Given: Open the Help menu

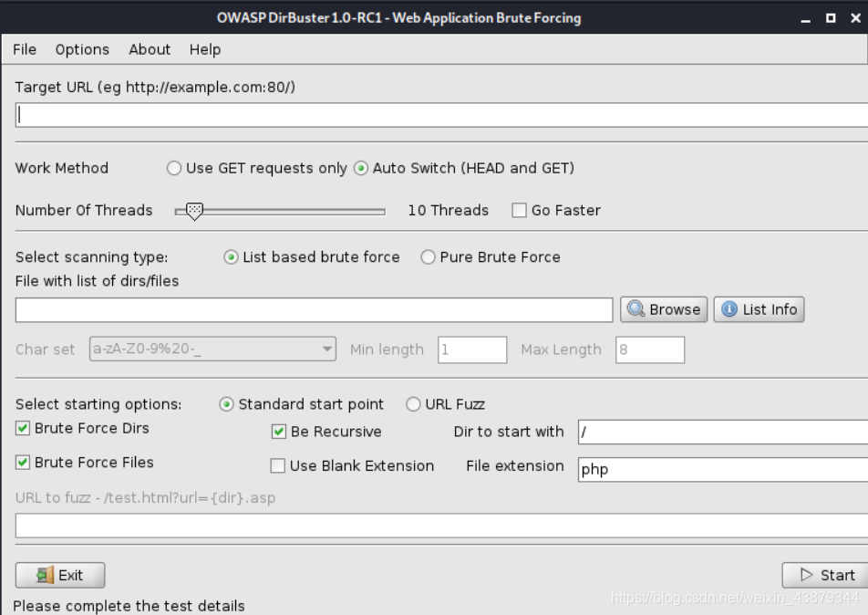Looking at the screenshot, I should tap(205, 49).
